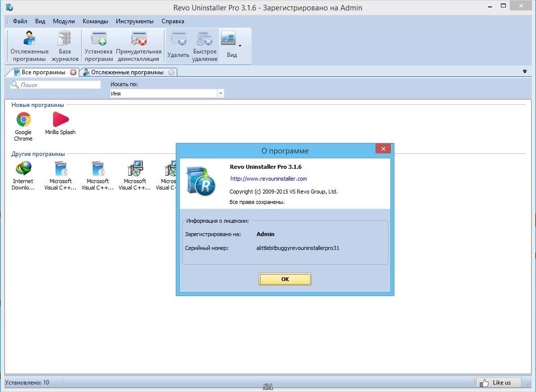
Task: Click the Revo Uninstaller logo in dialog
Action: click(x=201, y=181)
